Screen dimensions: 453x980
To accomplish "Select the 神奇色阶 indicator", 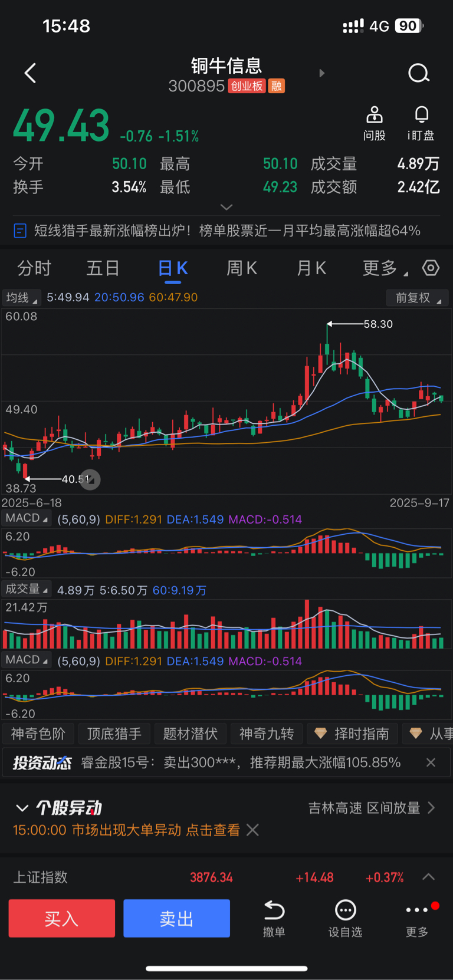I will [38, 734].
